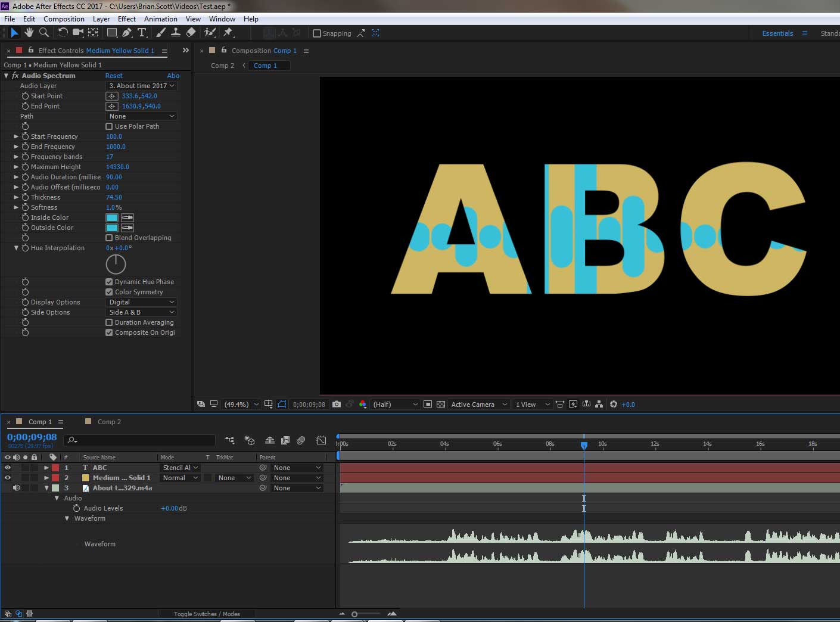The image size is (840, 622).
Task: Open the Outside Color swatch
Action: click(111, 228)
